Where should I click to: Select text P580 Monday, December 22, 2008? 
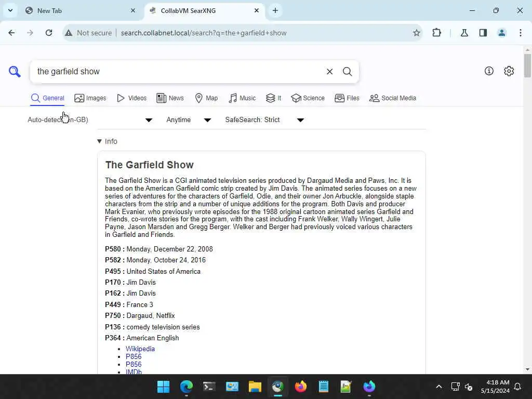coord(159,249)
